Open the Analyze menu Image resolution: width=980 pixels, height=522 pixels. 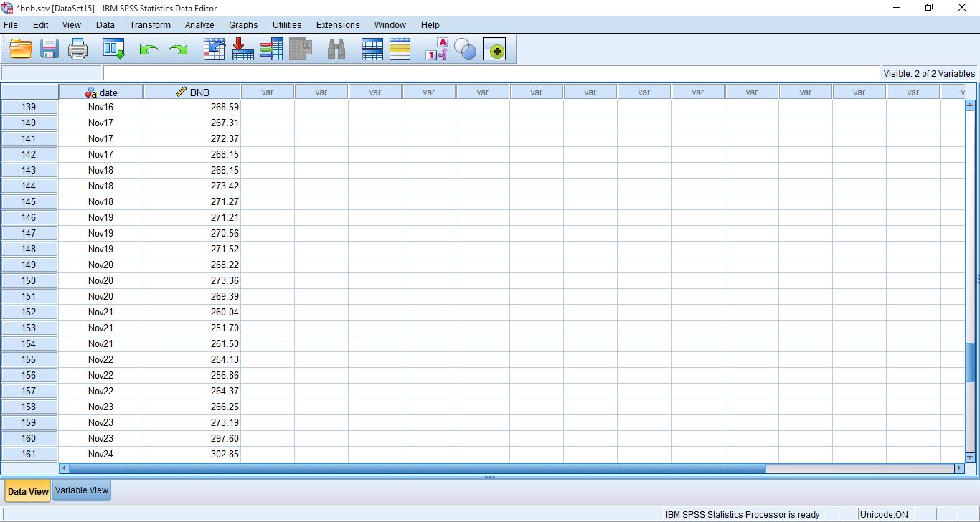[199, 25]
